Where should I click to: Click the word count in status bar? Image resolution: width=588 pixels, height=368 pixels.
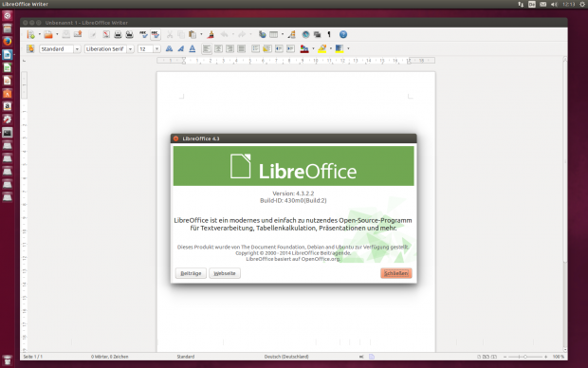109,357
